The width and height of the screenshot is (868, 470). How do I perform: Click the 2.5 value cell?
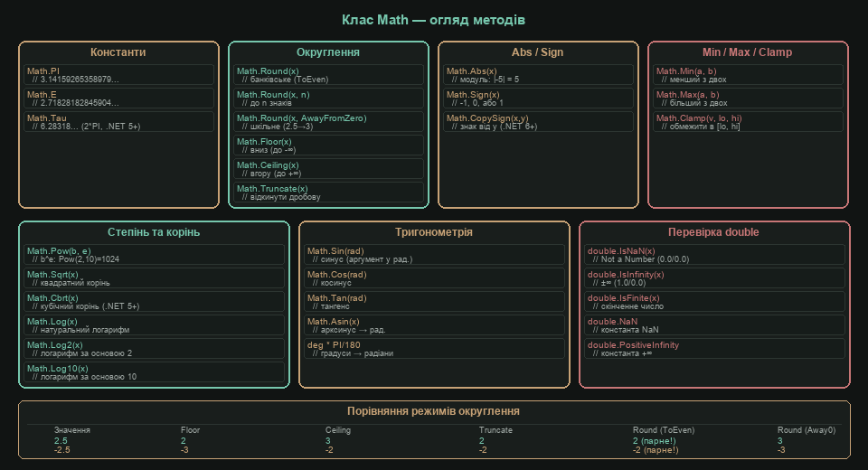click(61, 441)
